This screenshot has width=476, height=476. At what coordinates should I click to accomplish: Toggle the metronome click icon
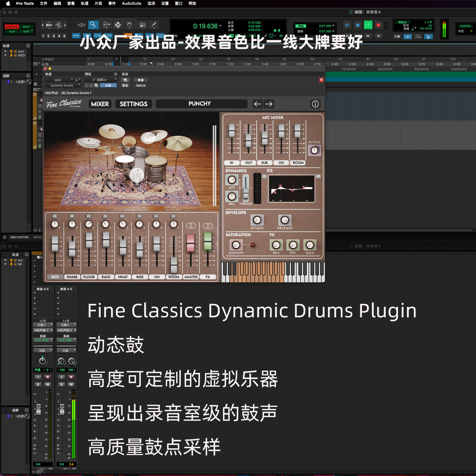[408, 37]
